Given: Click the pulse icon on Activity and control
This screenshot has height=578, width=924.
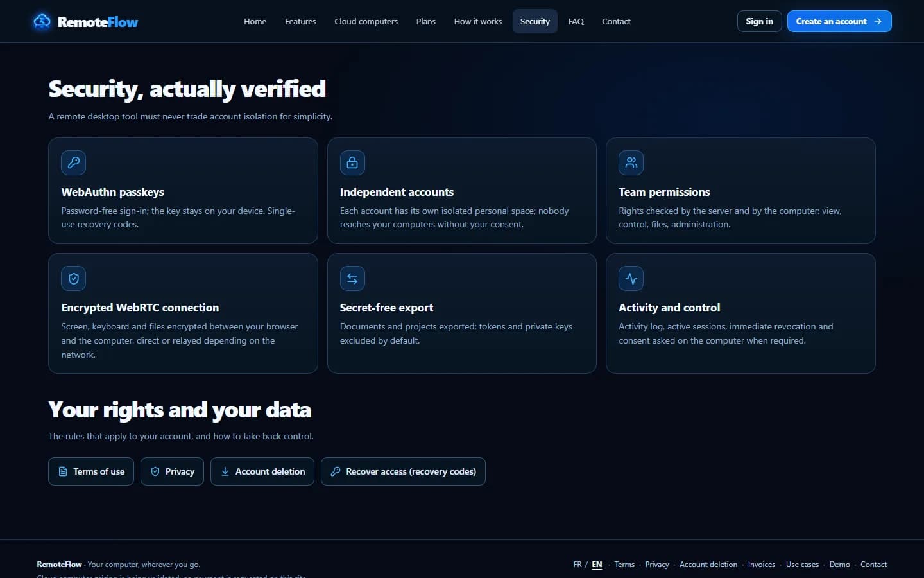Looking at the screenshot, I should [x=631, y=278].
